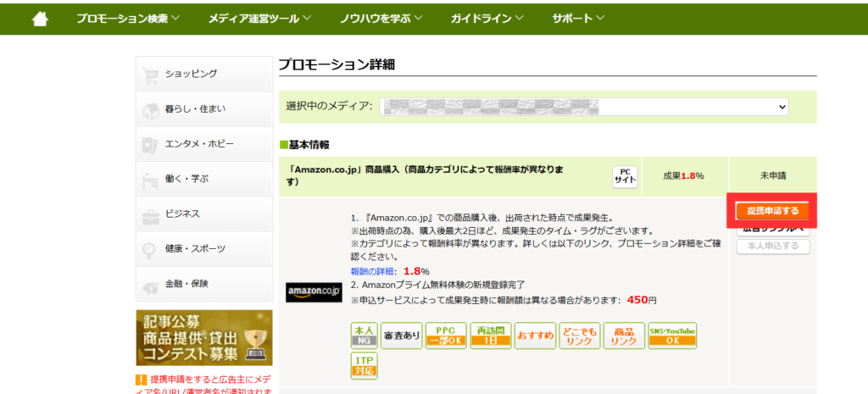868x394 pixels.
Task: Click the プロモーション詳細 heading
Action: [x=337, y=64]
